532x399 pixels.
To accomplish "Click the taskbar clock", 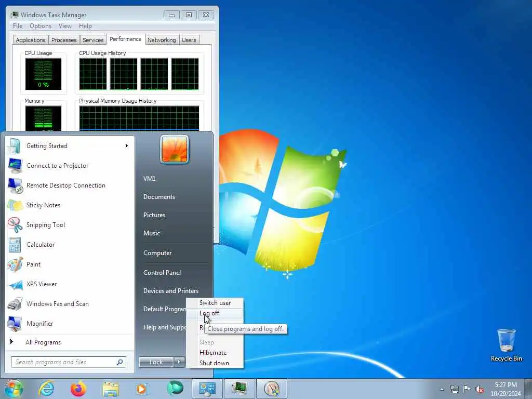I will (x=506, y=389).
